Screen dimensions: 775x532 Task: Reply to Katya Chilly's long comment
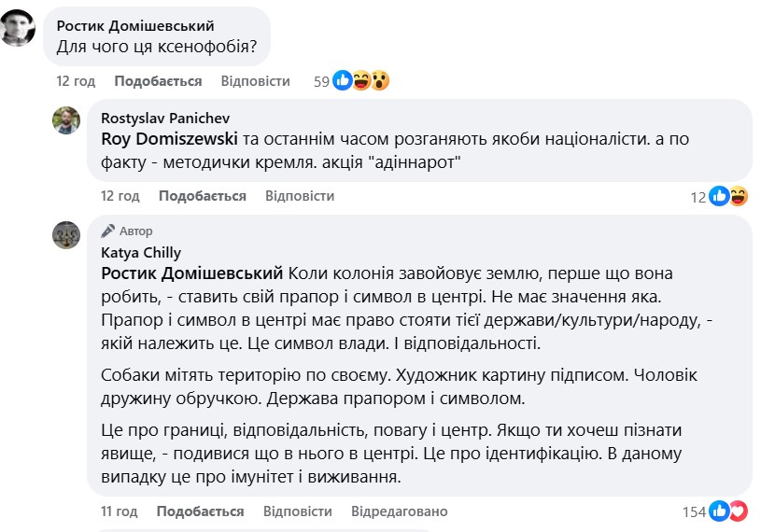click(297, 511)
